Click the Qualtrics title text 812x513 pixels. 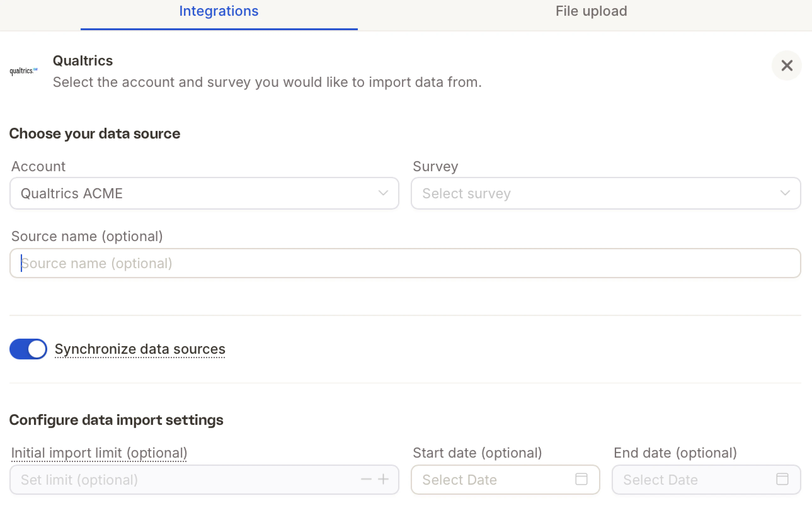(x=83, y=61)
